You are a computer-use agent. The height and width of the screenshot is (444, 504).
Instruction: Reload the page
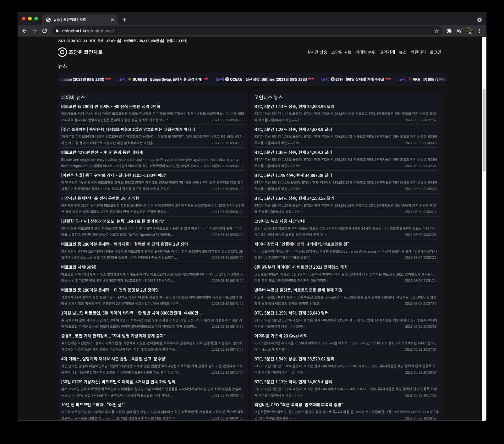[x=45, y=31]
